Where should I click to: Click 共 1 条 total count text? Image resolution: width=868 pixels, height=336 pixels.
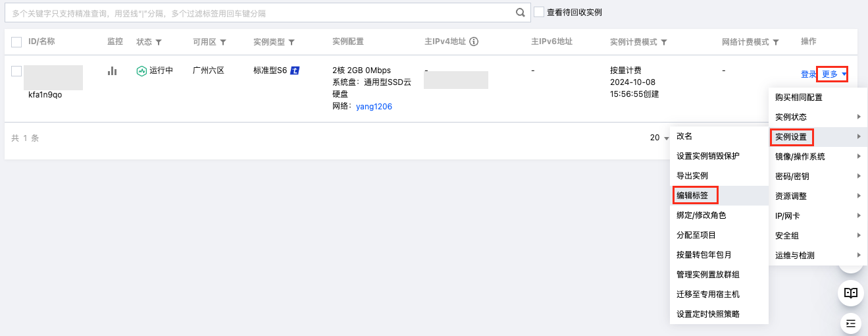click(x=26, y=138)
